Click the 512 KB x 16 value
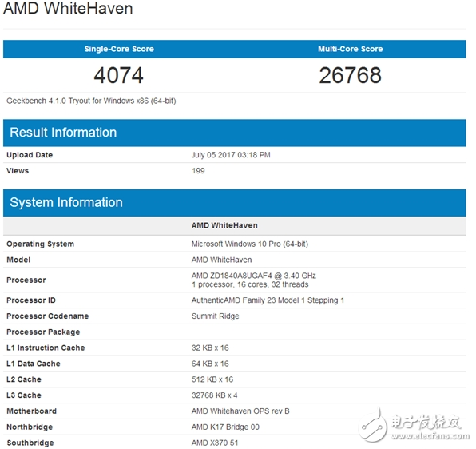The image size is (476, 449). coord(212,379)
